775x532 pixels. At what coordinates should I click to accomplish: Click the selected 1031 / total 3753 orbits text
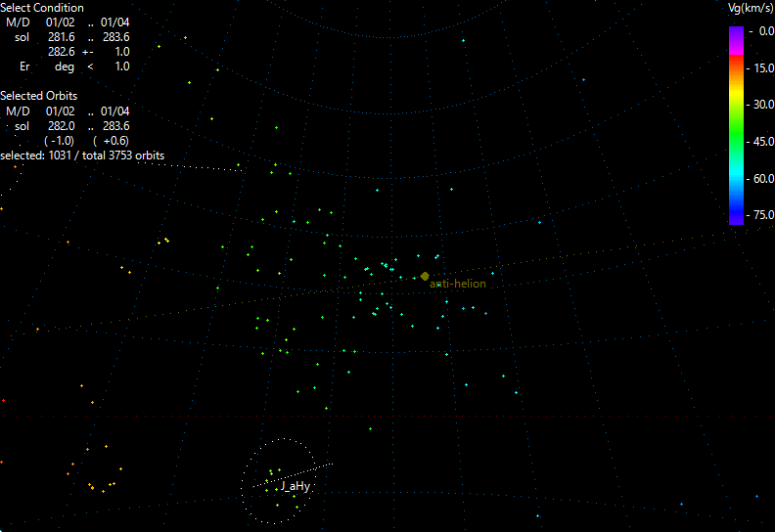point(82,155)
